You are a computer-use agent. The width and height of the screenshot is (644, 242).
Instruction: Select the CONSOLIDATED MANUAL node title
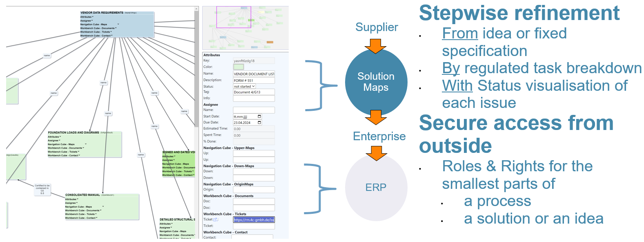[82, 195]
